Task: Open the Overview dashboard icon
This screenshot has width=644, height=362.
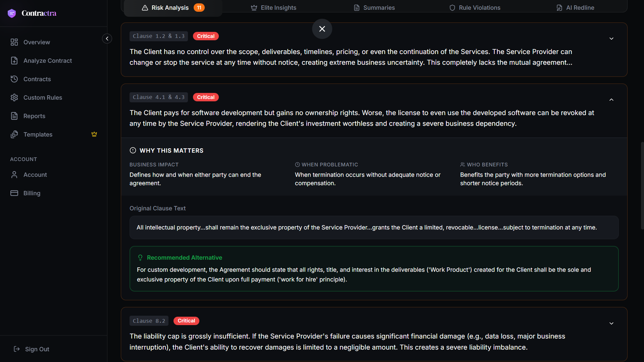Action: [x=14, y=42]
